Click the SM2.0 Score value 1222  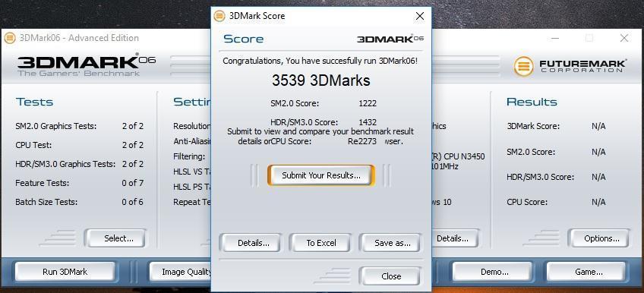368,103
